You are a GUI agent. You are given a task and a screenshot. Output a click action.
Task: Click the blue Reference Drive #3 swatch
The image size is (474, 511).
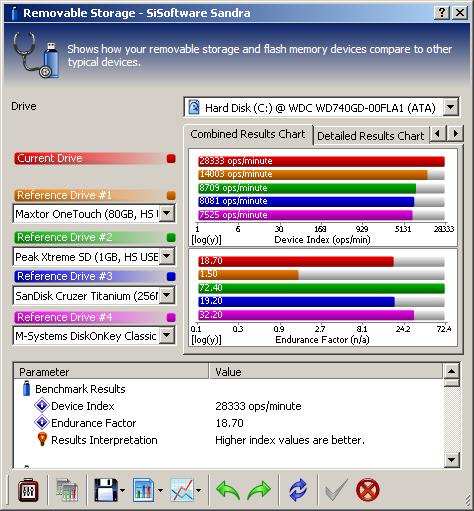coord(171,276)
